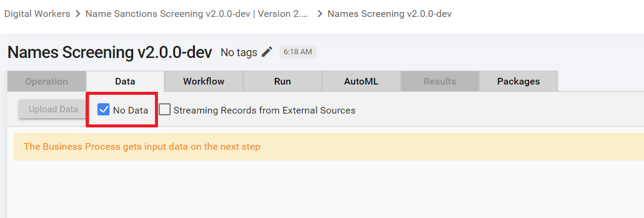Switch to the Packages tab
The height and width of the screenshot is (218, 644).
coord(518,81)
